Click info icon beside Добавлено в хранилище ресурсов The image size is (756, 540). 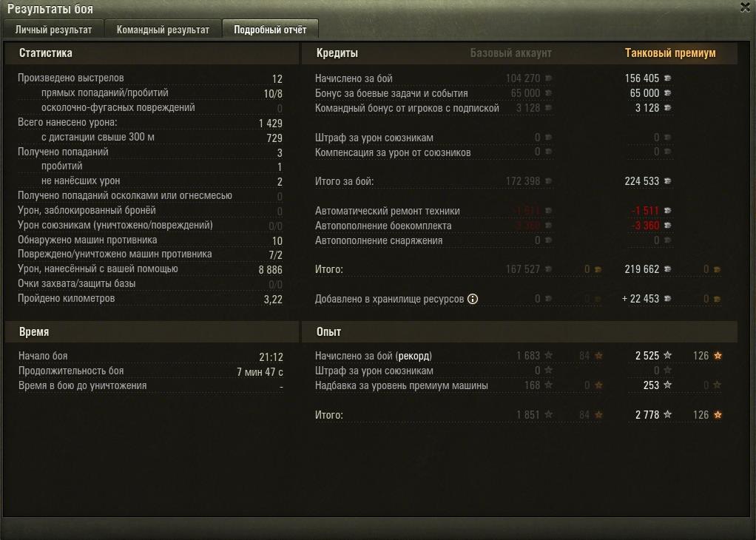click(473, 299)
